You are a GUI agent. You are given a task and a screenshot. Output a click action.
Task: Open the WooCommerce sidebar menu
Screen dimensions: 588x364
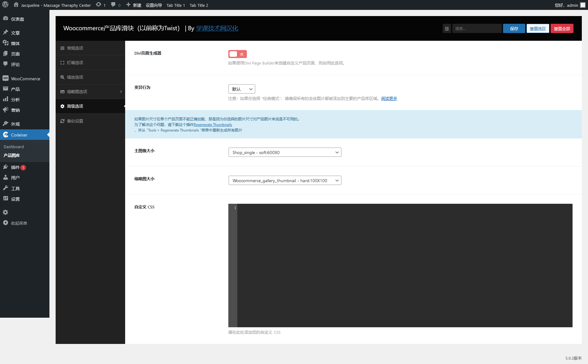(x=25, y=79)
